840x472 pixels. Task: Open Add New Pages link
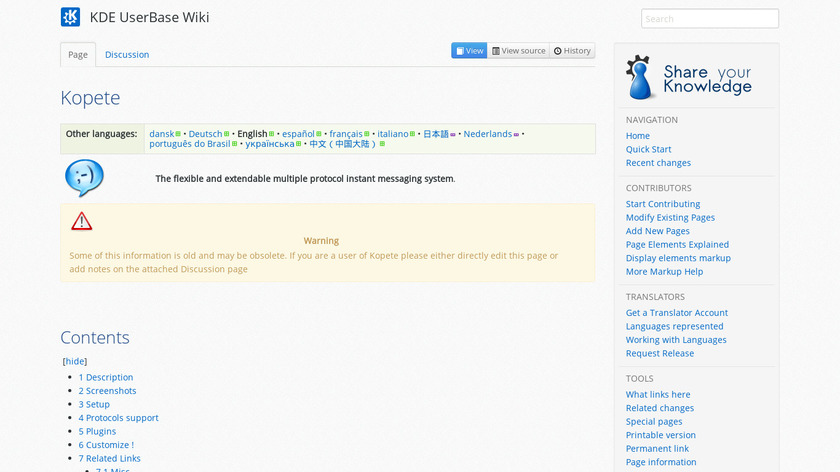[x=657, y=231]
